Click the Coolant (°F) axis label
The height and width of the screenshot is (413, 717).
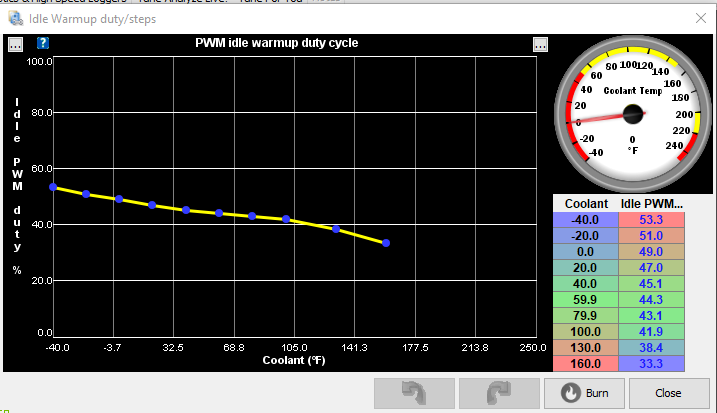coord(294,360)
